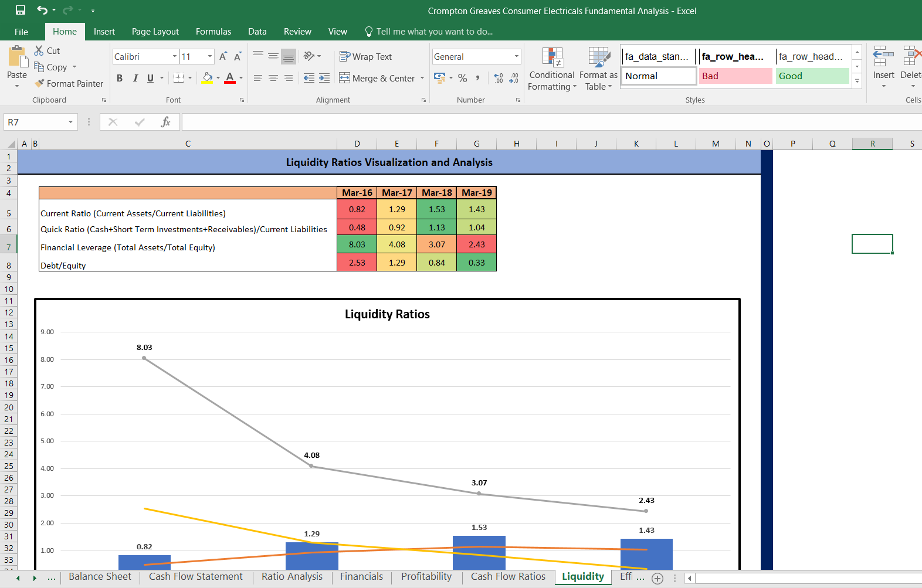The height and width of the screenshot is (588, 922).
Task: Select column R header
Action: [872, 144]
